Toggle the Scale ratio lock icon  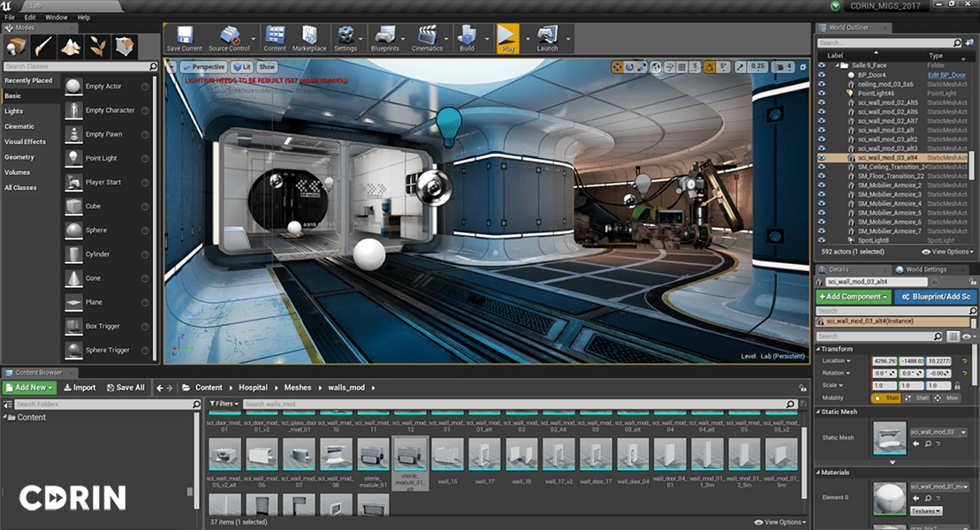point(958,386)
